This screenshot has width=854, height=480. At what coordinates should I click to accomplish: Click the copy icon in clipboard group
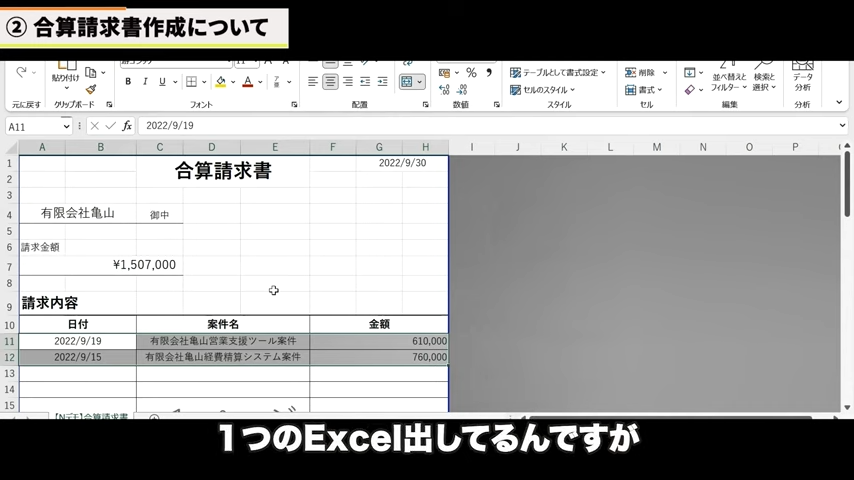point(91,72)
